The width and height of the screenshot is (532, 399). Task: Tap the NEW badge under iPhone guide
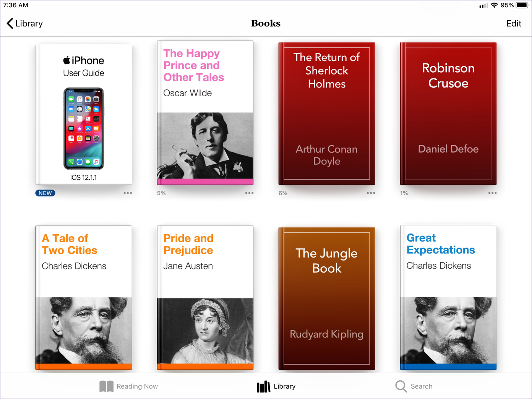pyautogui.click(x=45, y=193)
